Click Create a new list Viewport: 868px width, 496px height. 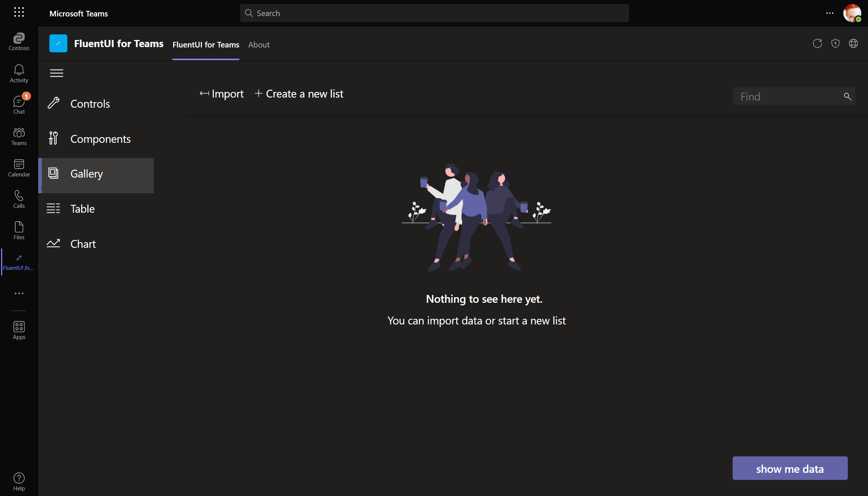coord(298,94)
